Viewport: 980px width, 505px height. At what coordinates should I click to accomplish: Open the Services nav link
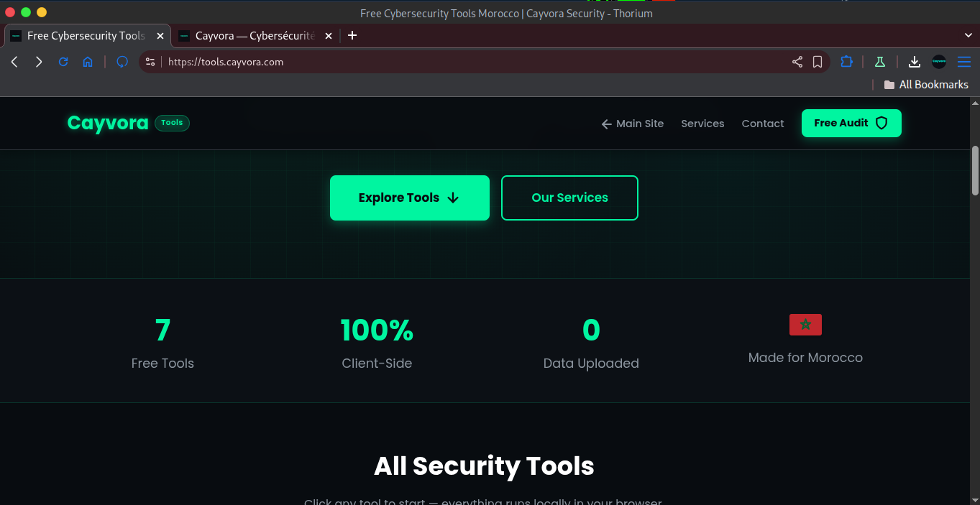click(x=702, y=124)
